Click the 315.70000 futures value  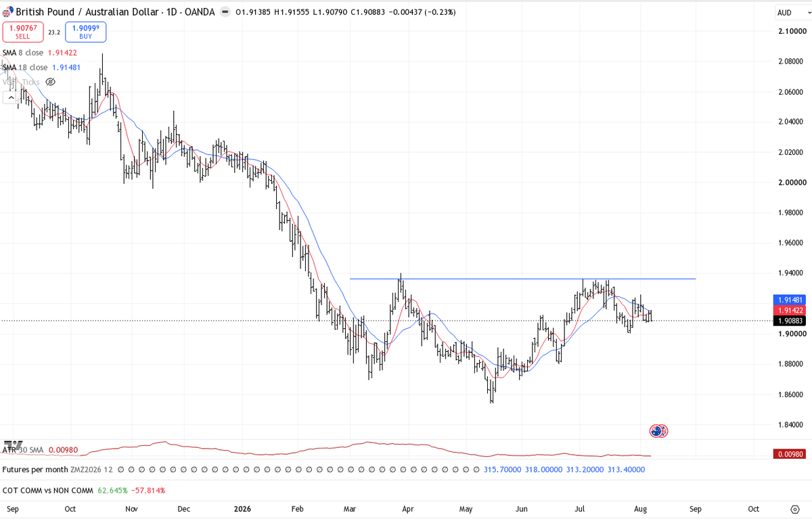(x=502, y=469)
